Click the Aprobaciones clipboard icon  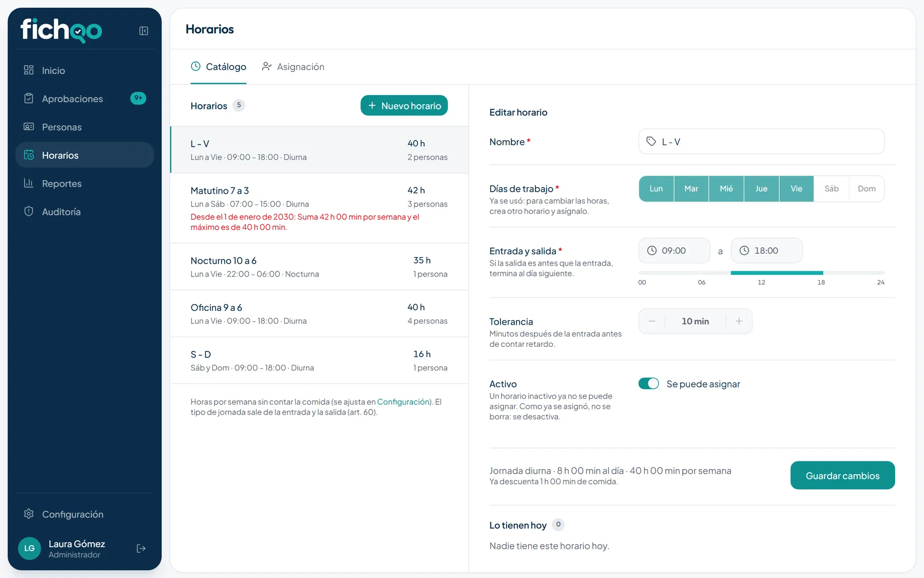(x=29, y=98)
